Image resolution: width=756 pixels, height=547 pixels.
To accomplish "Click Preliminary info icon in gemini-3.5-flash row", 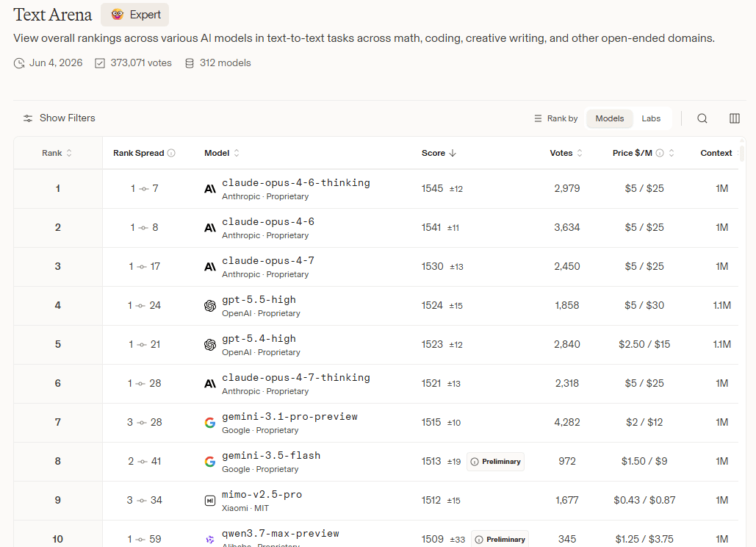I will [x=475, y=462].
